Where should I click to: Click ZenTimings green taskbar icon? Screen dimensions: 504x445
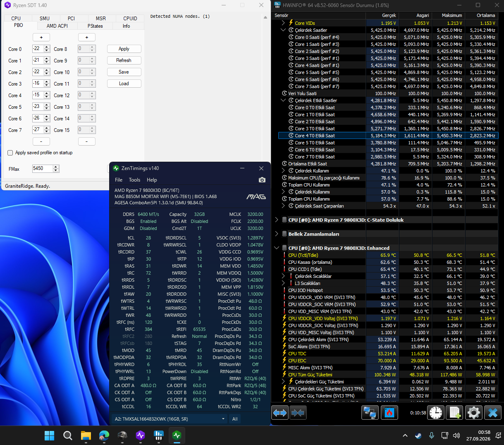pos(177,435)
